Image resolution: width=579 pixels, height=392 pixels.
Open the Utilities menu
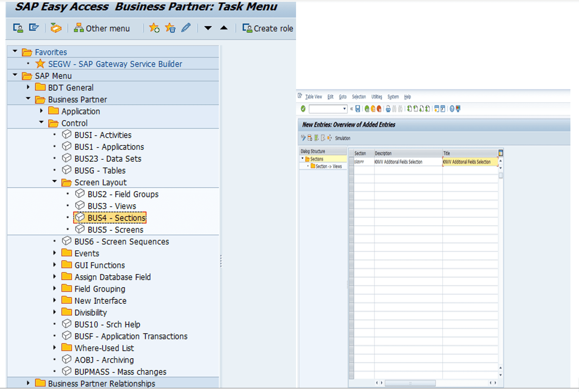tap(377, 97)
